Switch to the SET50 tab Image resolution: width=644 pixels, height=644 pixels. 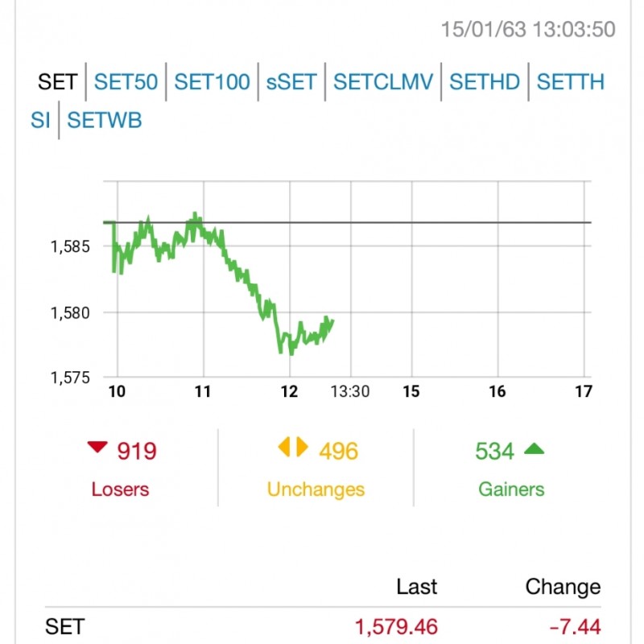126,82
